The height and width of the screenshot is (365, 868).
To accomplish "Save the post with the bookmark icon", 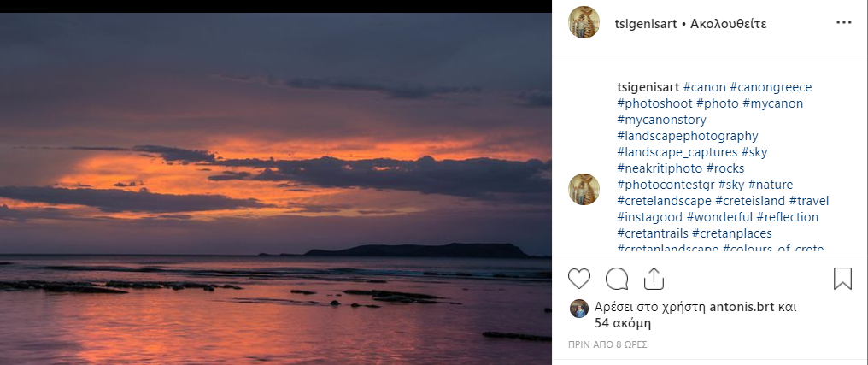I will click(x=842, y=279).
